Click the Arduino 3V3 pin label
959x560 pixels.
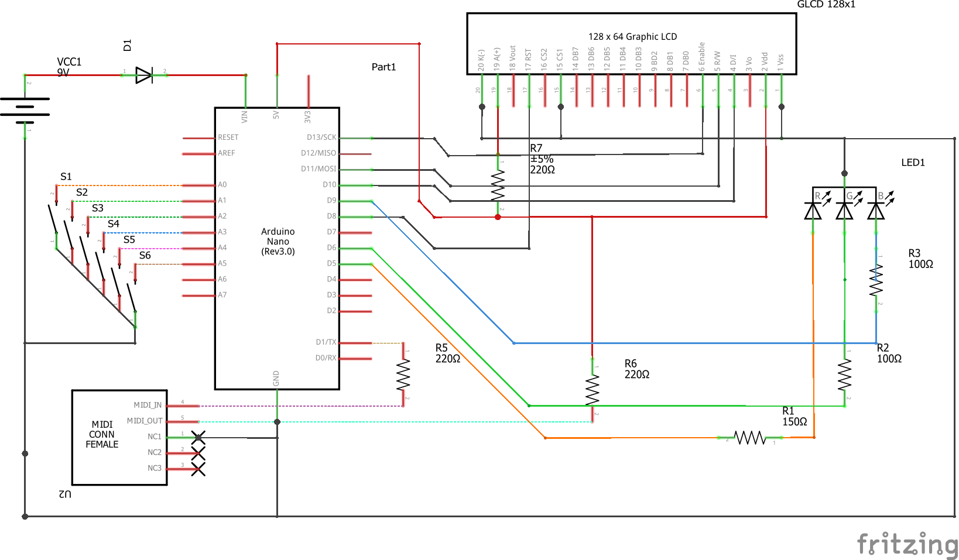click(307, 116)
